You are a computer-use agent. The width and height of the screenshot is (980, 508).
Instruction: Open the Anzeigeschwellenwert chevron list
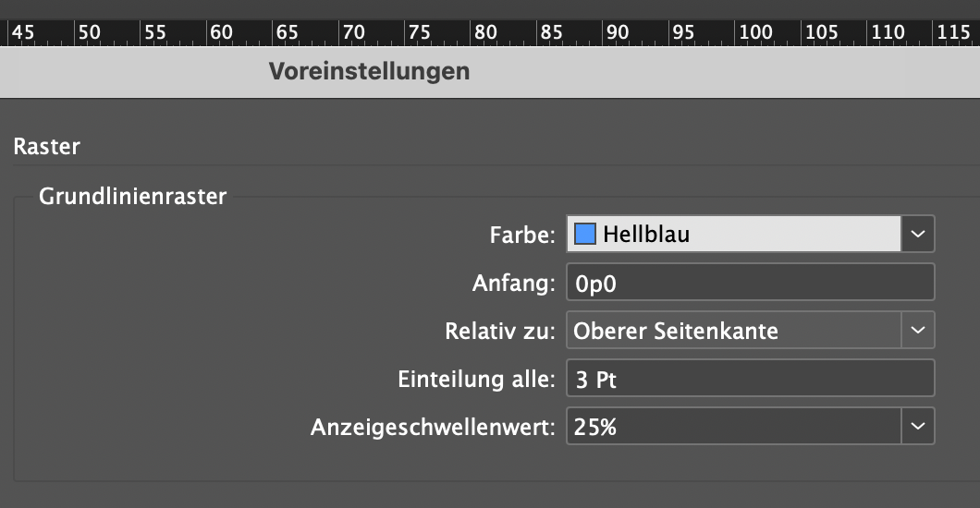(917, 426)
